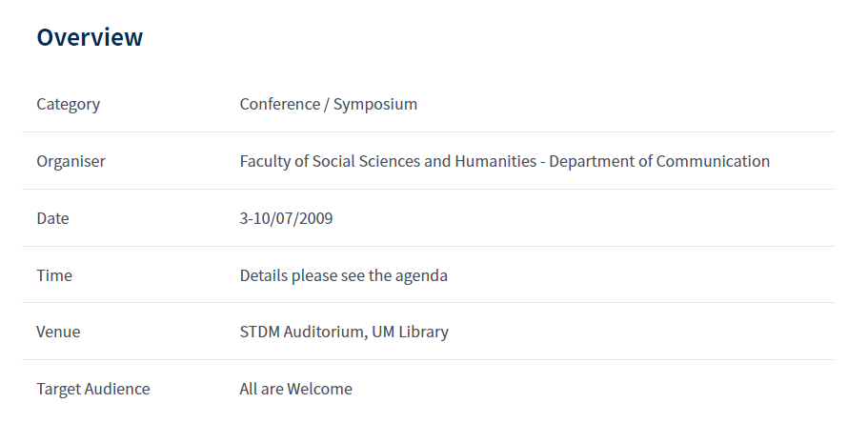
Task: Click STDM Auditorium, UM Library text
Action: [x=344, y=333]
